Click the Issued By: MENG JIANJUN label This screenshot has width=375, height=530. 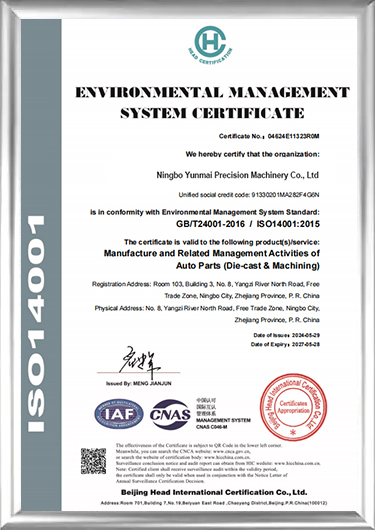tap(139, 384)
